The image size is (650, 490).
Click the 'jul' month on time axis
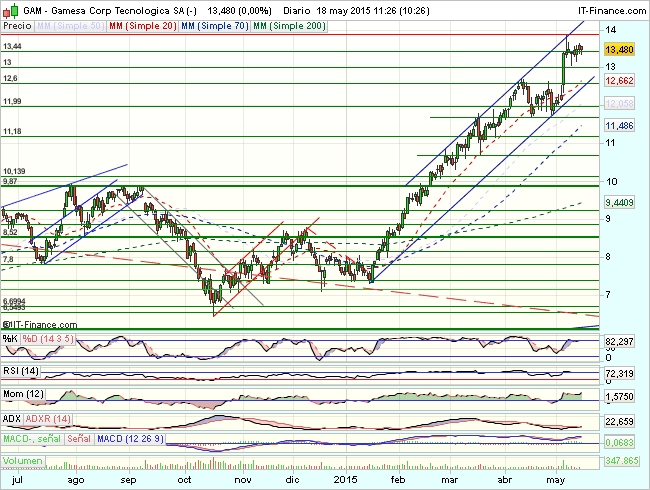[17, 480]
